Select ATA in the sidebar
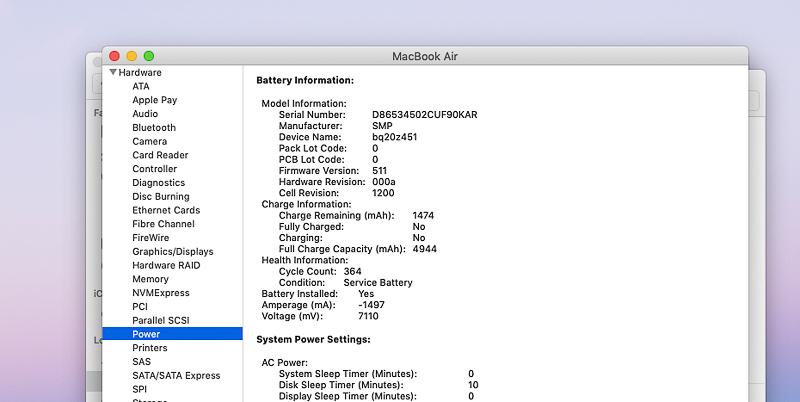This screenshot has width=800, height=402. (x=141, y=86)
